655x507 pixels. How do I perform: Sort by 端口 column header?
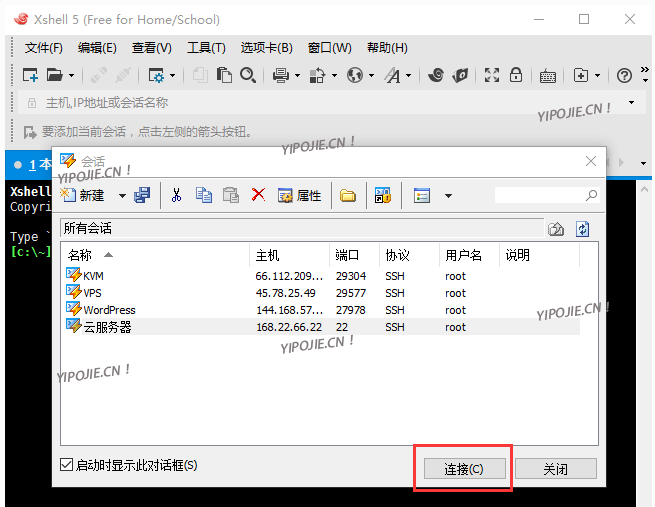[x=354, y=255]
